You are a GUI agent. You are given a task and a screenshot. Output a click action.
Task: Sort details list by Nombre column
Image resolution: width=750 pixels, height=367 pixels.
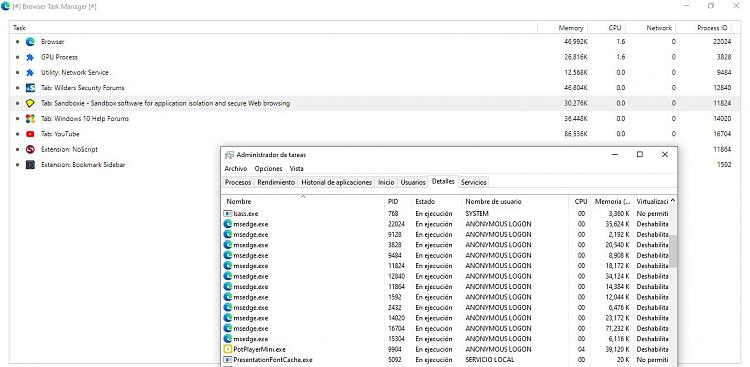303,201
